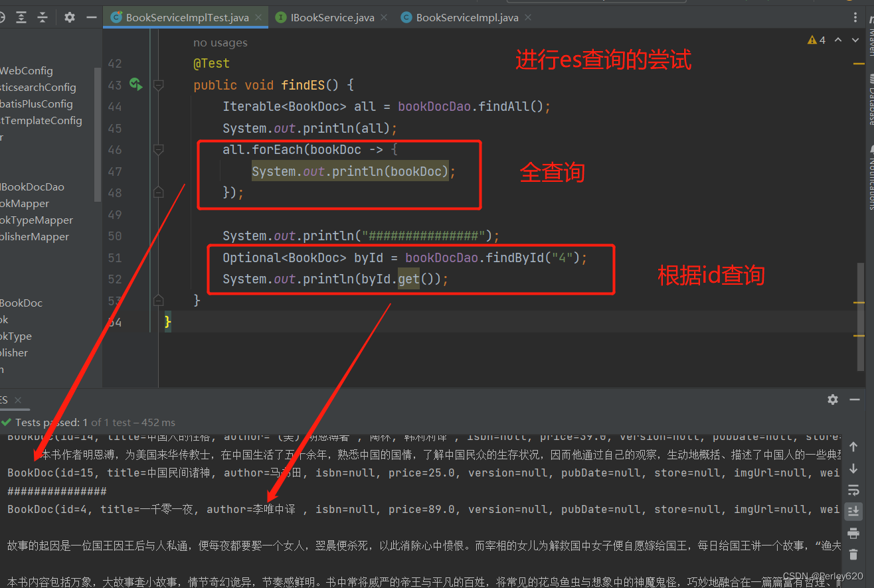Select BookMapper in project tree
Viewport: 874px width, 588px height.
[x=25, y=203]
